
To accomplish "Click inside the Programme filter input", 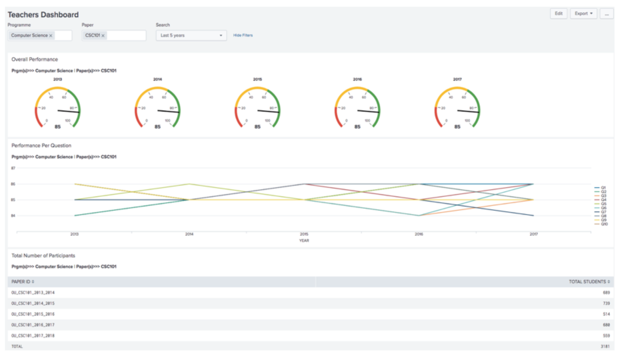I will (63, 36).
